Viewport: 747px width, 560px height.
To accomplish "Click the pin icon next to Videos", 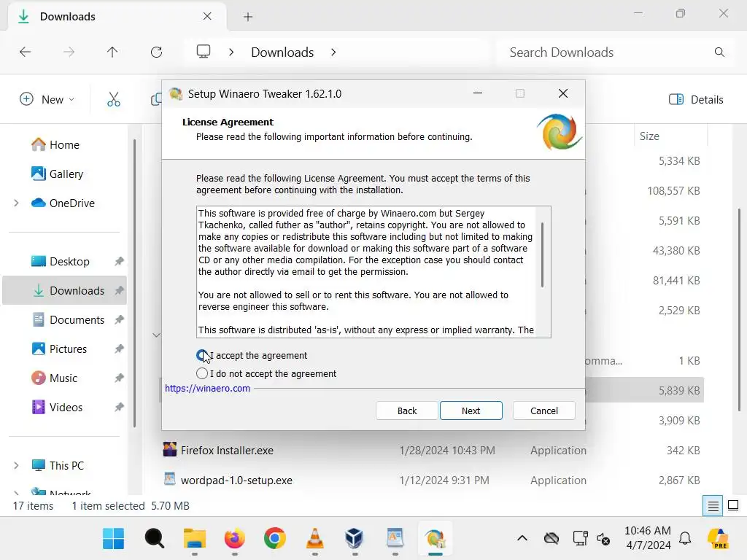I will coord(119,407).
